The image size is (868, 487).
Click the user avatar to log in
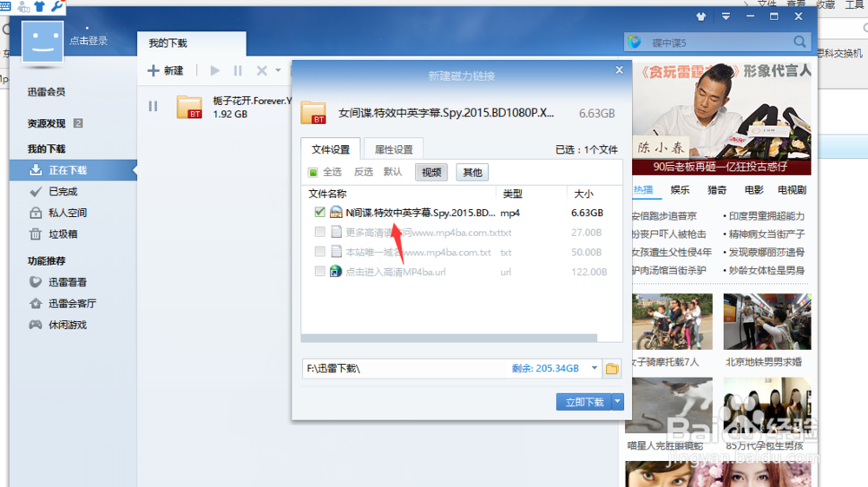[x=43, y=42]
